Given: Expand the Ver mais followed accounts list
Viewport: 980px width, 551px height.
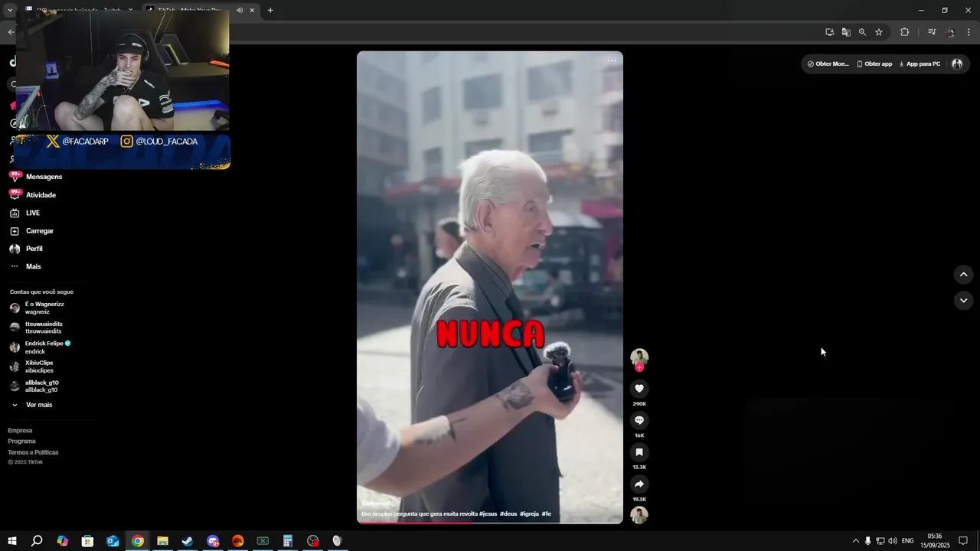Looking at the screenshot, I should click(31, 405).
